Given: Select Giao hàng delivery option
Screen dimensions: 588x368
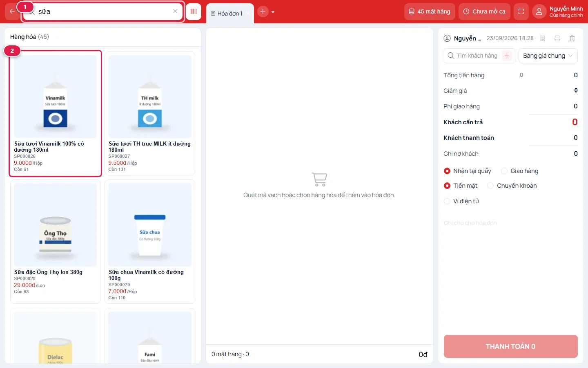Looking at the screenshot, I should click(520, 171).
